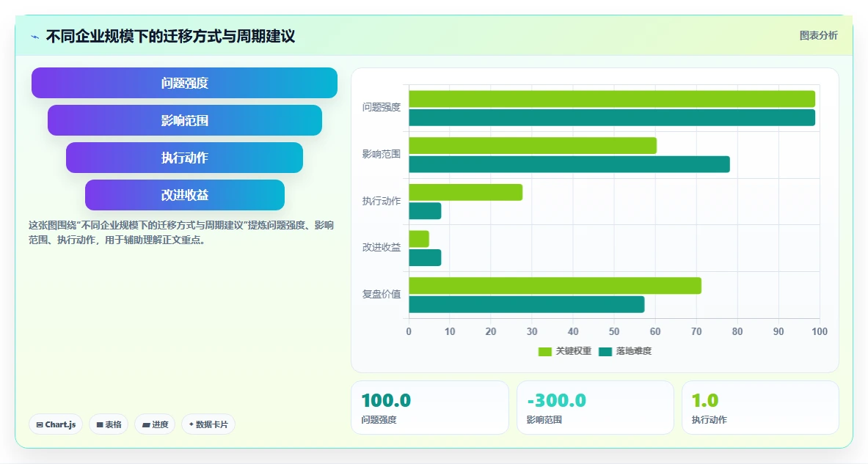Select the 问题强度 funnel stage
868x464 pixels.
pos(184,83)
